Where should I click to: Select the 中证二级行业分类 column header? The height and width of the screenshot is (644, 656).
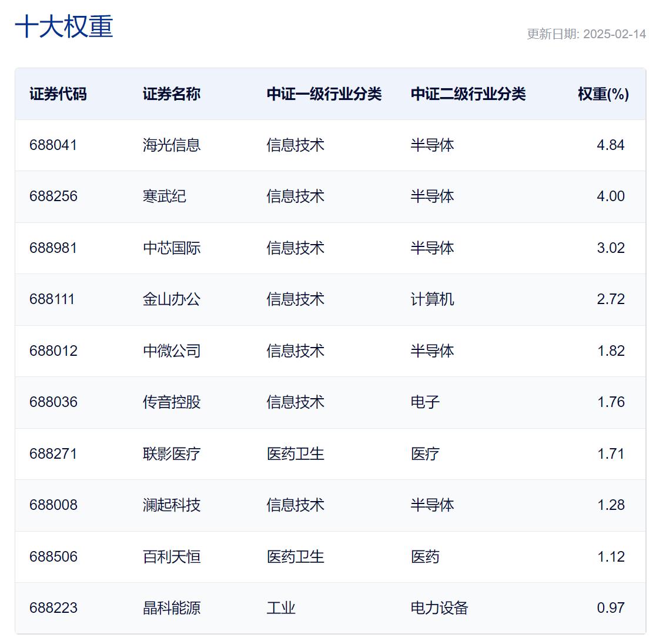point(468,94)
